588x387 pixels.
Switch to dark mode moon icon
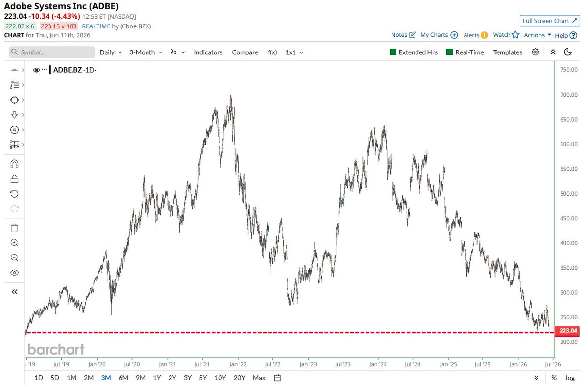pyautogui.click(x=568, y=52)
